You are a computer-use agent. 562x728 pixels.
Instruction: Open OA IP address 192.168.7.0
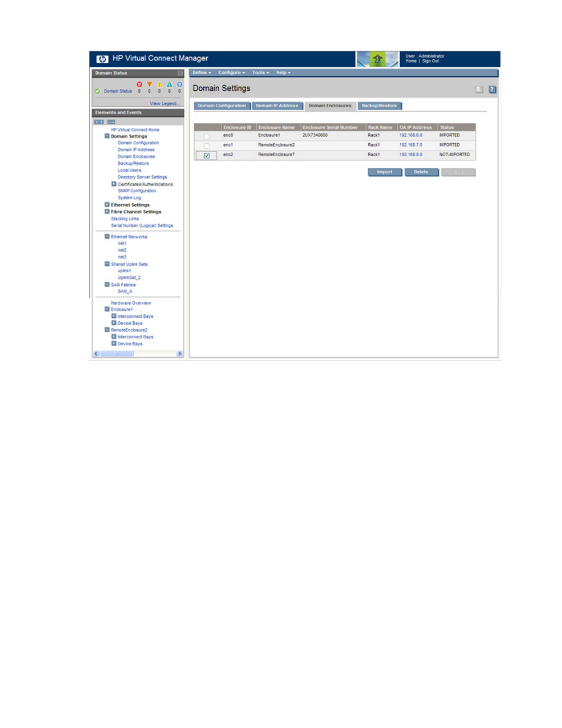coord(411,145)
